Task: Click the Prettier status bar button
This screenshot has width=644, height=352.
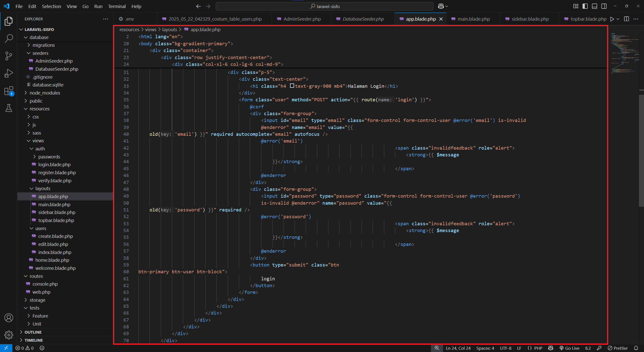Action: tap(618, 348)
